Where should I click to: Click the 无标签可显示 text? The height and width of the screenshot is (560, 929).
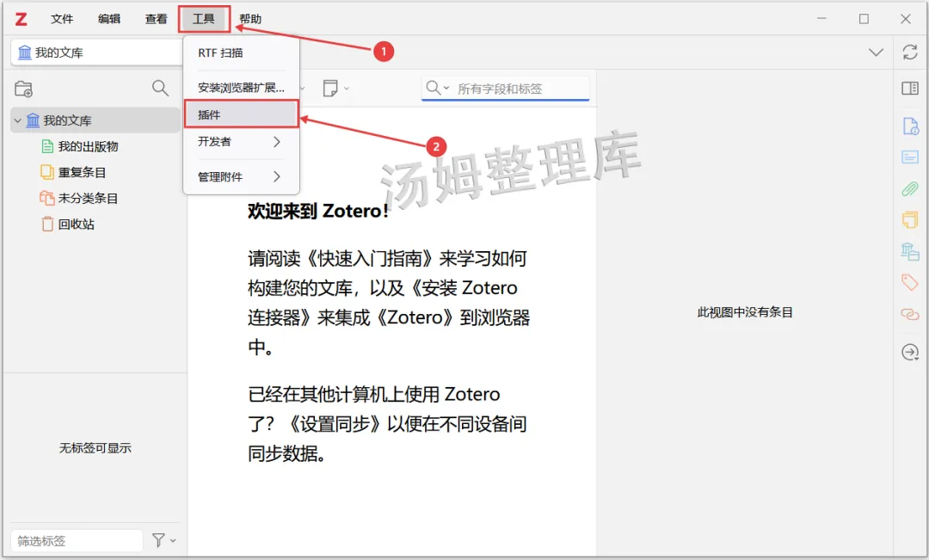point(95,448)
